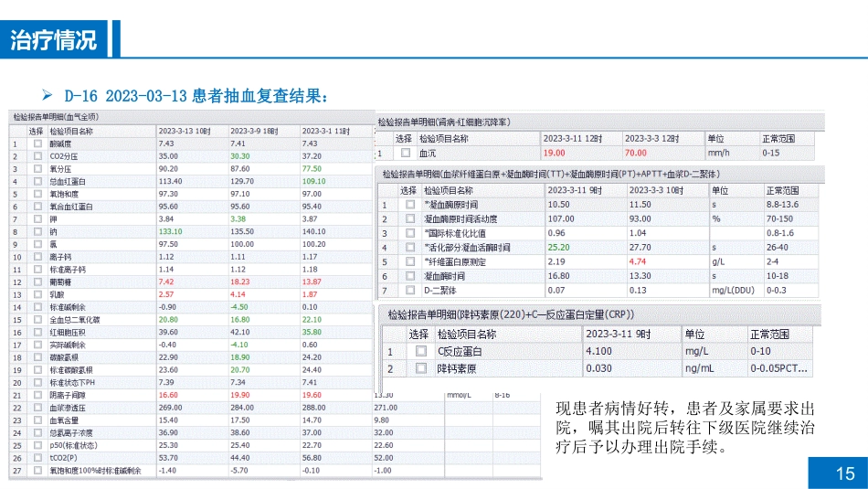Click the 2023-3-13 10时 column header
Viewport: 868px width, 489px height.
coord(185,132)
